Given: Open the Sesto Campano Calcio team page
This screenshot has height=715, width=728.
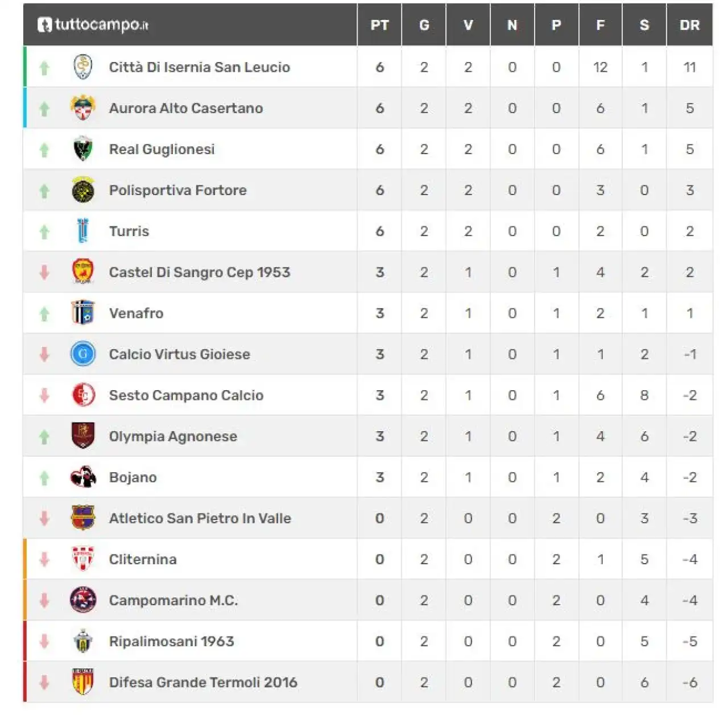Looking at the screenshot, I should tap(186, 395).
